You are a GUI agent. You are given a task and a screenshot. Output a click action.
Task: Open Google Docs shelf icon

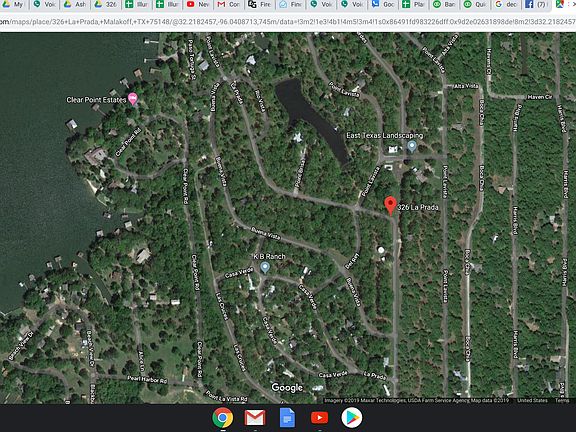287,418
